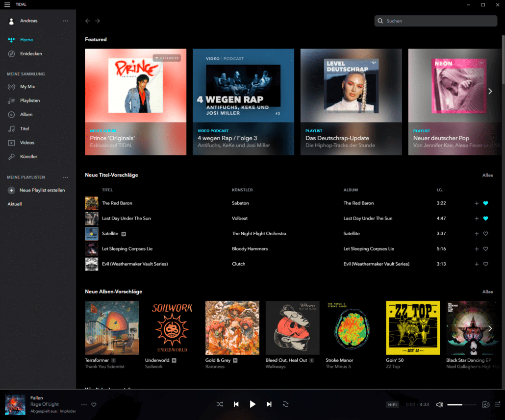
Task: Skip to the next track
Action: coord(269,404)
